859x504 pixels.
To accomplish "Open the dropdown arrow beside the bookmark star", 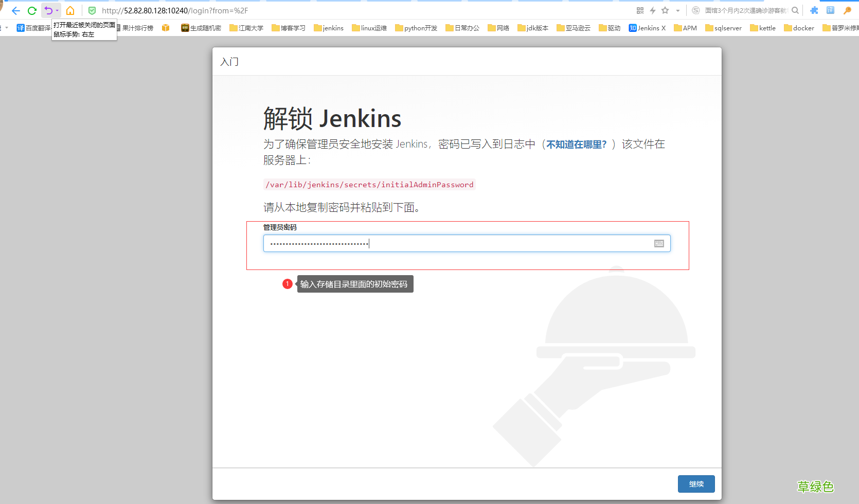I will coord(677,10).
